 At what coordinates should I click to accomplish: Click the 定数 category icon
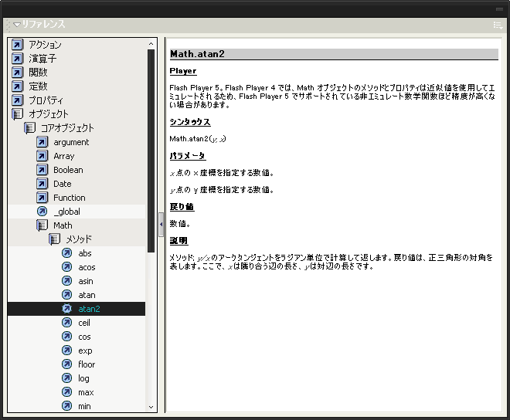[x=17, y=86]
